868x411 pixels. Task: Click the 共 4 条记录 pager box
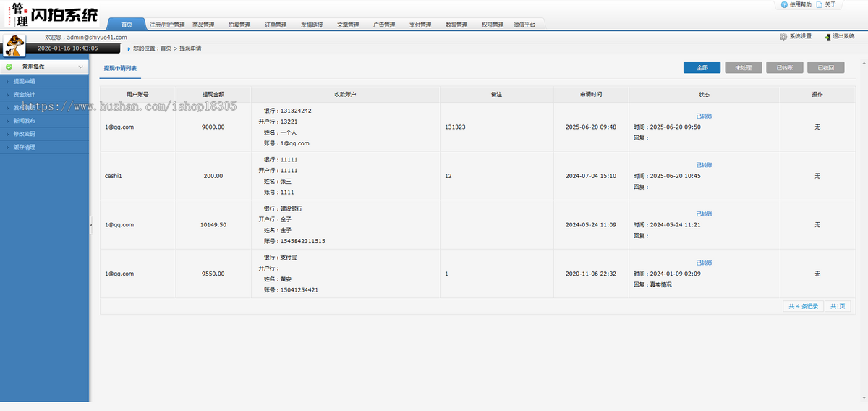point(804,306)
